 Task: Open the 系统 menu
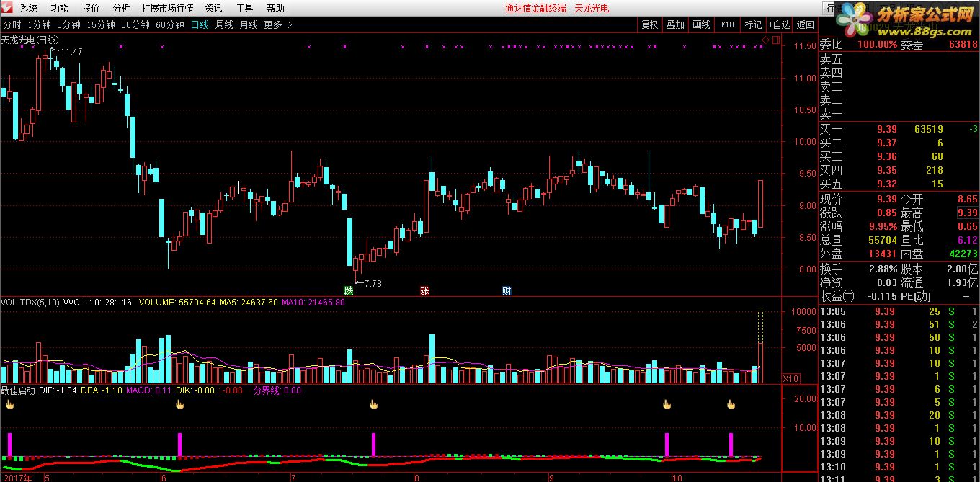(x=29, y=8)
